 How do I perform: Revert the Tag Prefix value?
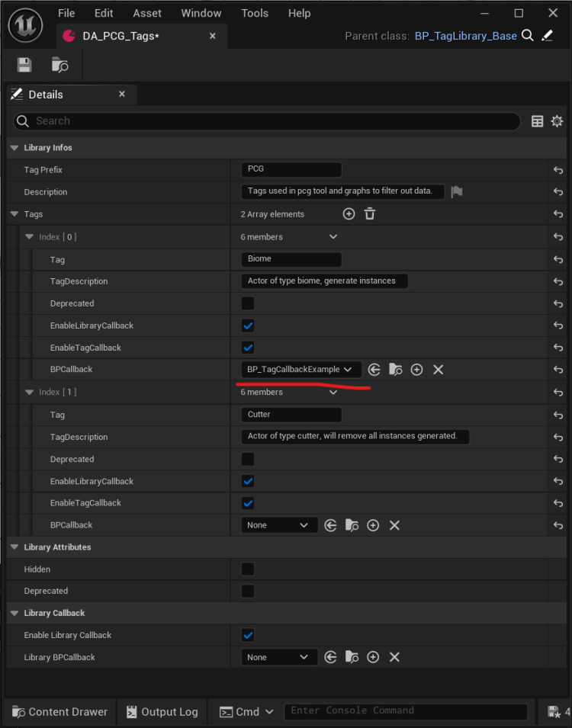pos(558,169)
